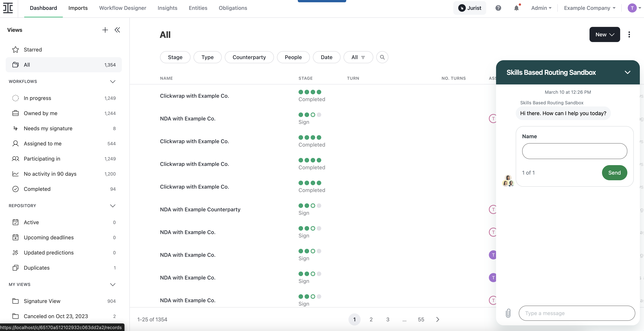Filter by Counterparty

(249, 57)
